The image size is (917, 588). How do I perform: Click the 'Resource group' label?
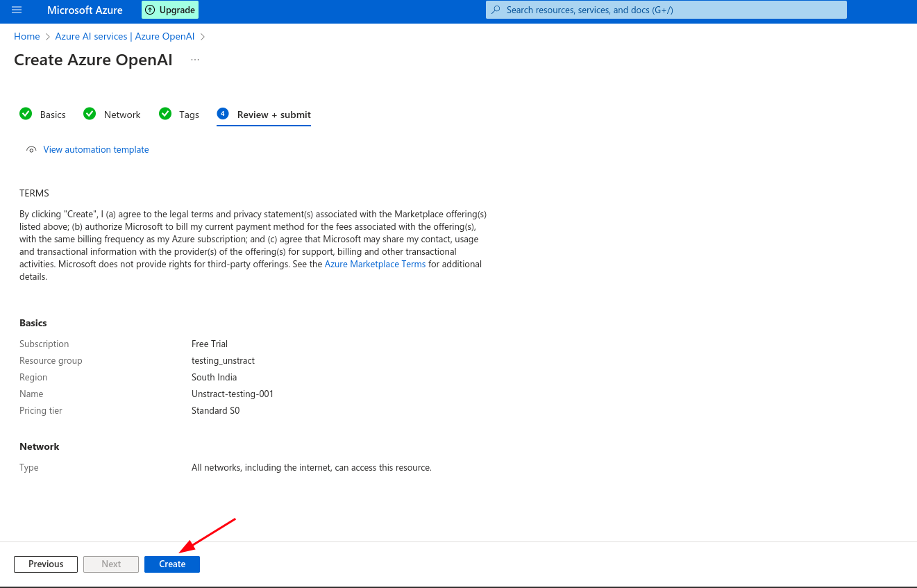click(51, 360)
